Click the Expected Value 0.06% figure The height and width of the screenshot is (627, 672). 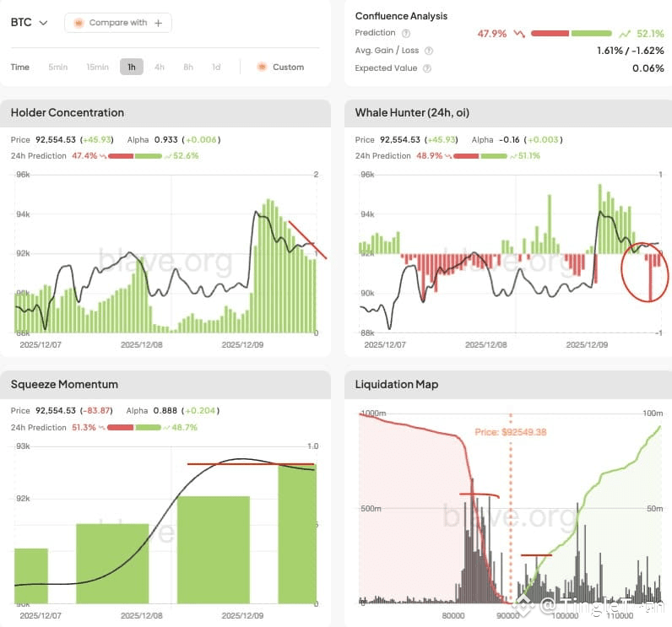pos(648,68)
